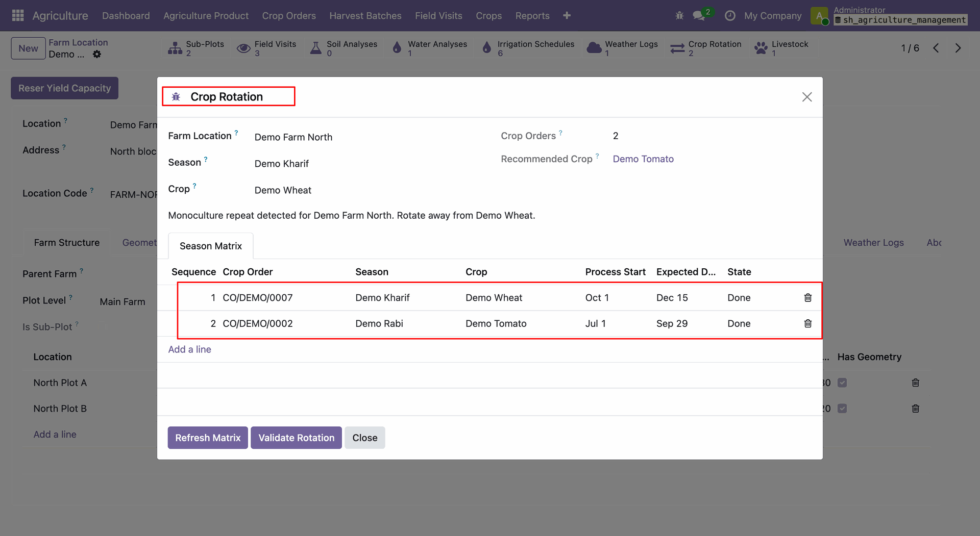This screenshot has width=980, height=536.
Task: Open Irrigation Schedules smart button
Action: point(528,48)
